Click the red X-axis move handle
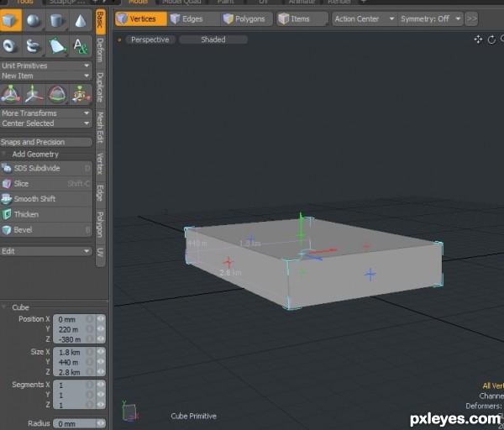This screenshot has height=430, width=504. pyautogui.click(x=323, y=250)
